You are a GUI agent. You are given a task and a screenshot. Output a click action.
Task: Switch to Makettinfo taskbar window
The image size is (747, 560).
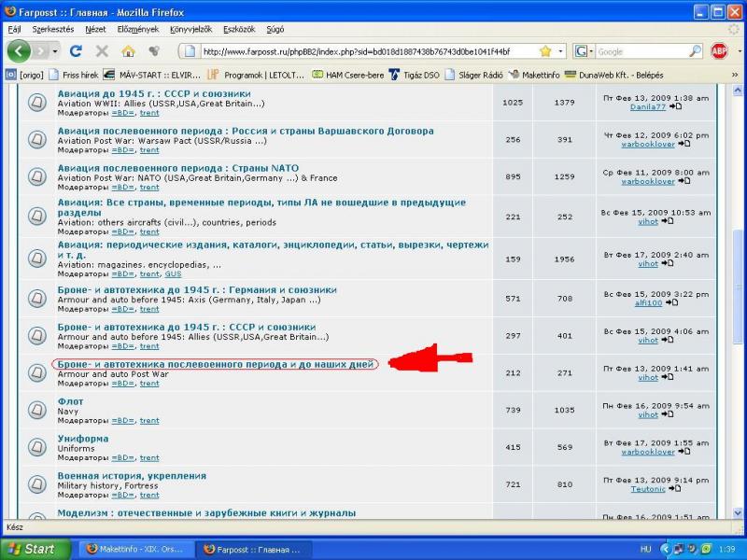(135, 549)
